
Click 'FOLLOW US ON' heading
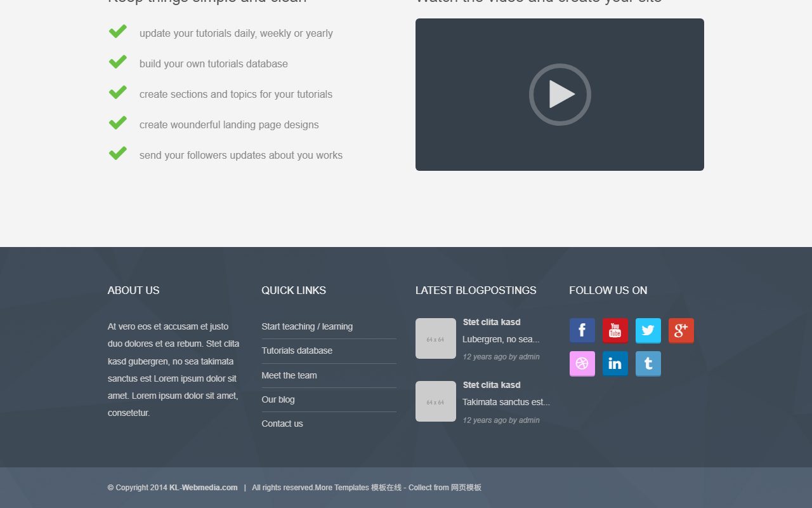click(x=608, y=290)
